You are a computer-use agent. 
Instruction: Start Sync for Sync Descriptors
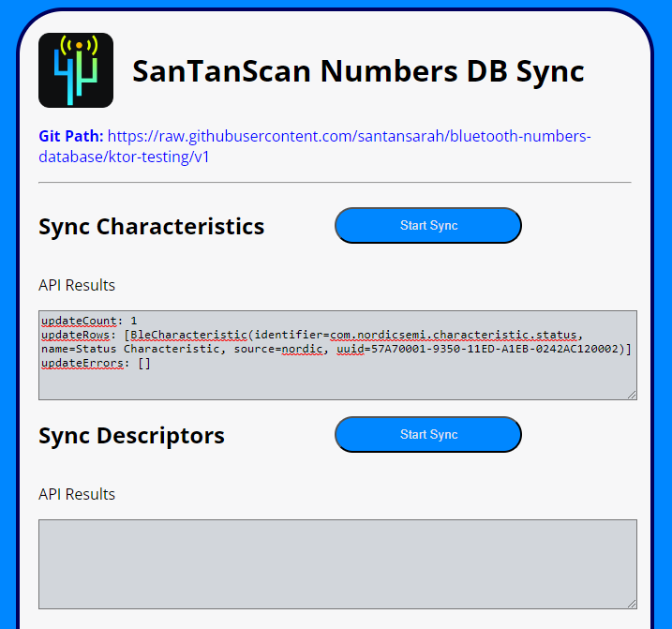pyautogui.click(x=428, y=434)
